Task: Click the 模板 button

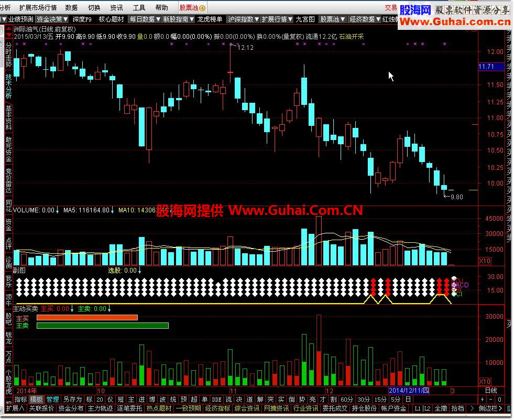Action: coord(36,400)
